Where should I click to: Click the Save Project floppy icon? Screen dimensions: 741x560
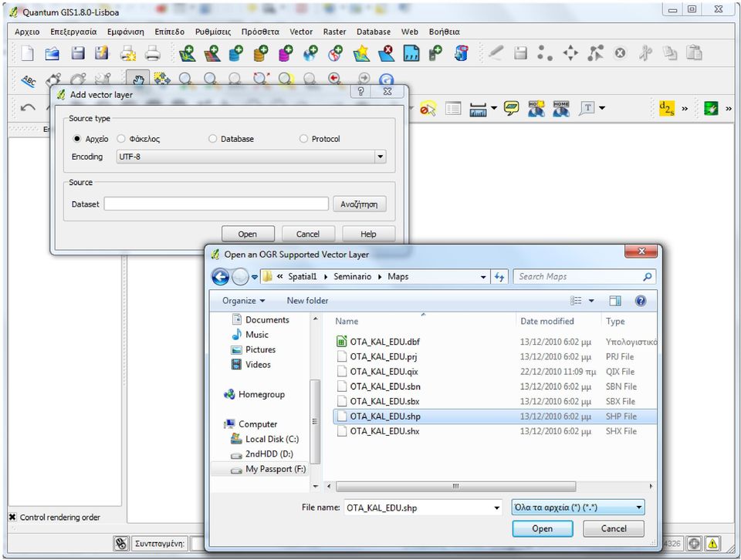pyautogui.click(x=77, y=53)
